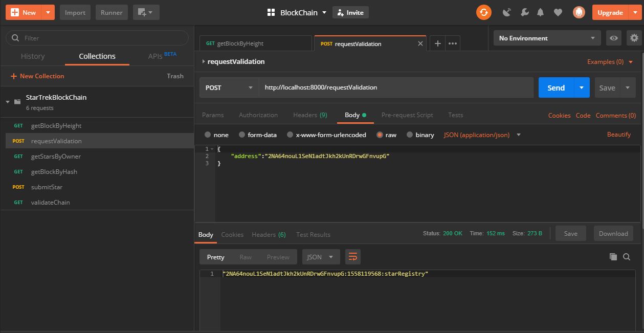Open the response Headers (6) tab
Viewport: 644px width, 333px height.
point(269,234)
